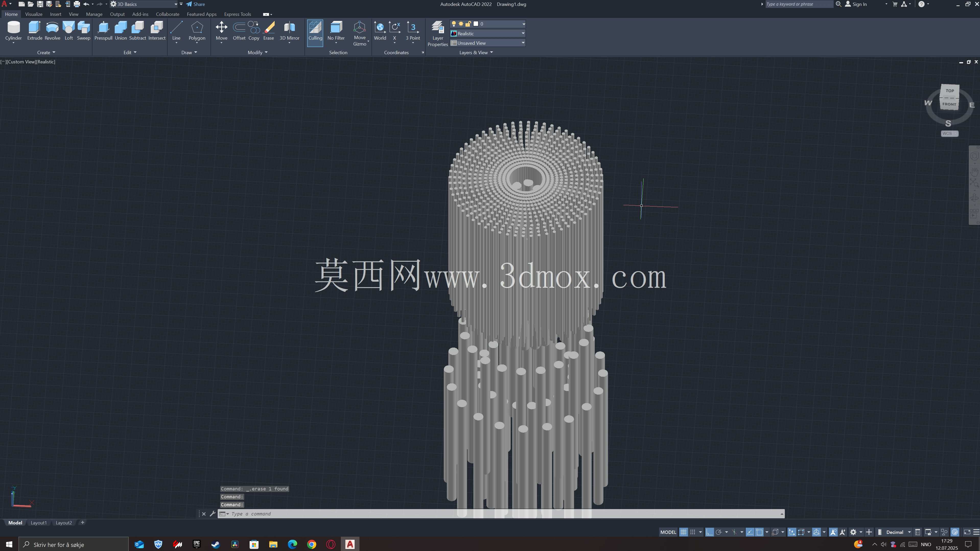The image size is (980, 551).
Task: Switch to the Manage ribbon tab
Action: point(94,14)
